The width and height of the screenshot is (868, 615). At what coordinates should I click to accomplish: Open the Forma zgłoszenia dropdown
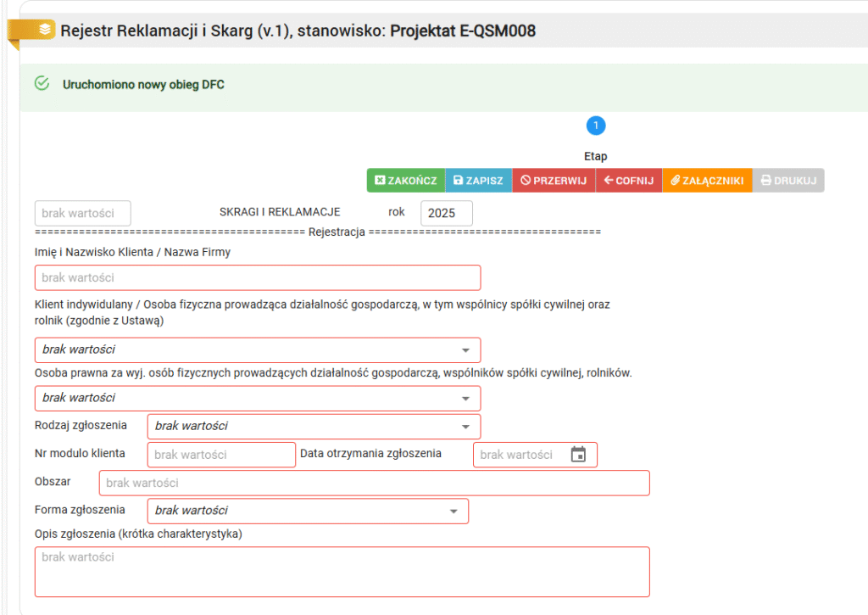(307, 511)
